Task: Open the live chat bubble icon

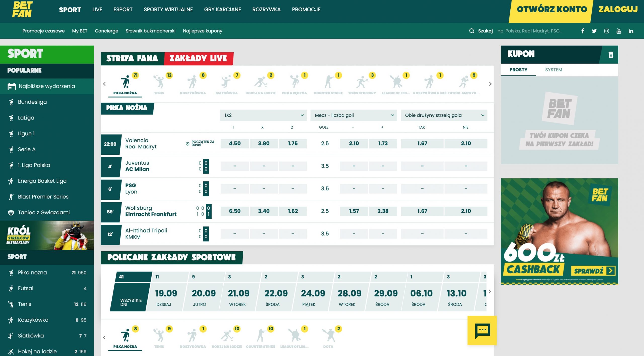Action: 482,330
